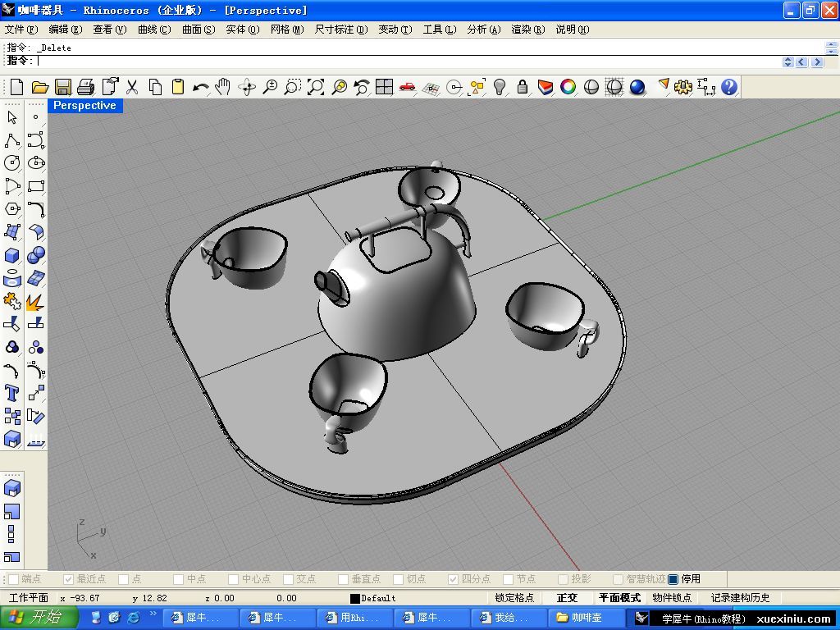Screen dimensions: 840x630
Task: Render the scene with the blue sphere icon
Action: [x=637, y=86]
